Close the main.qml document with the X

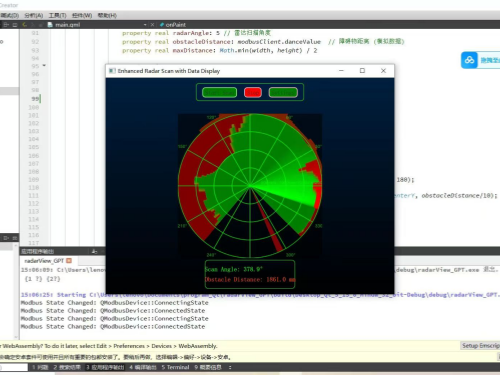click(x=152, y=25)
